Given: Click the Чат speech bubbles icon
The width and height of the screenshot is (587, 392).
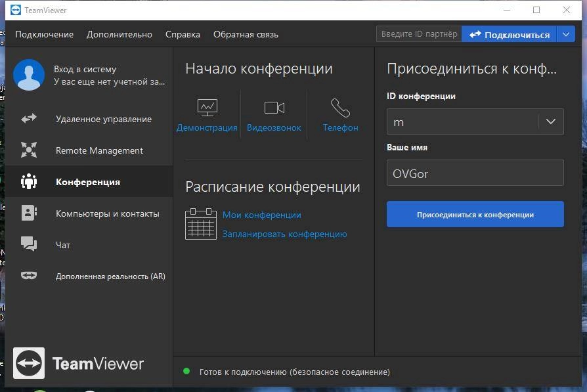Looking at the screenshot, I should pos(29,244).
